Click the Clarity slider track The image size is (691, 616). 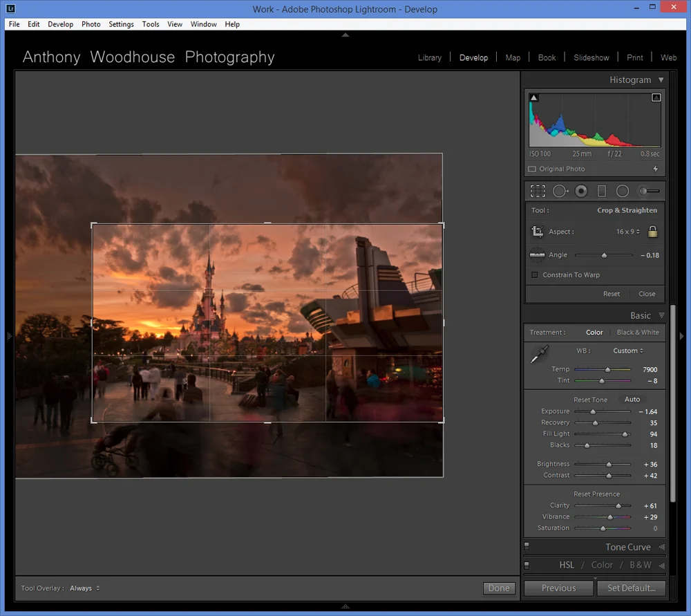603,505
